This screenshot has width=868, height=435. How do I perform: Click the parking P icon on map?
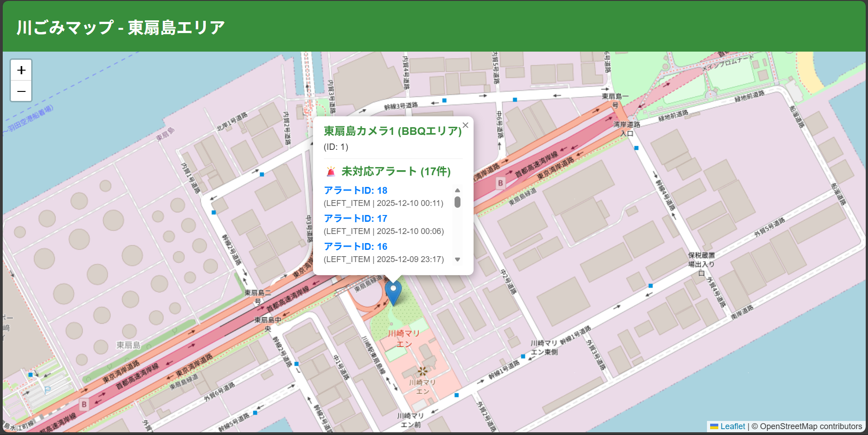tap(47, 390)
